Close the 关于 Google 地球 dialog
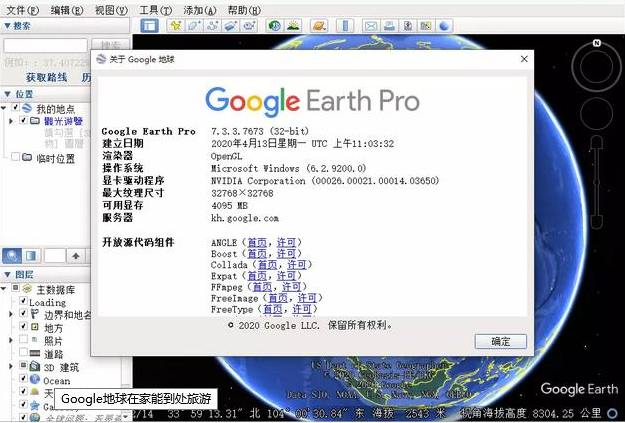 tap(524, 59)
